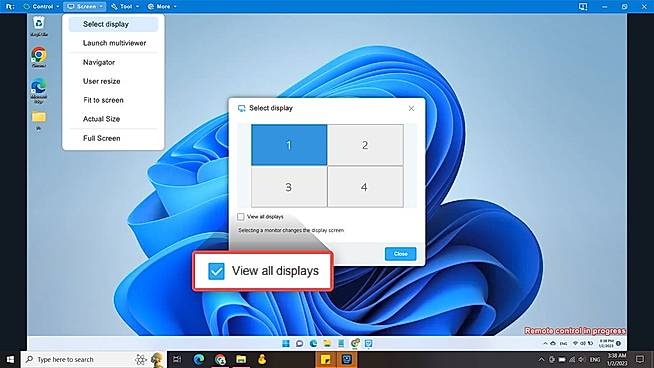
Task: Open the app icon right of File Explorer on remote taskbar
Action: pos(341,343)
